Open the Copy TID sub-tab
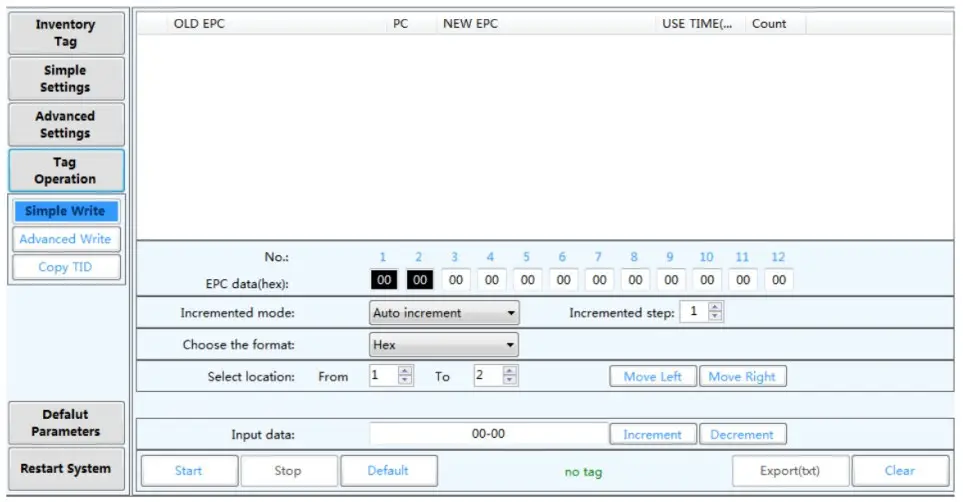Viewport: 963px width, 502px height. (x=66, y=267)
